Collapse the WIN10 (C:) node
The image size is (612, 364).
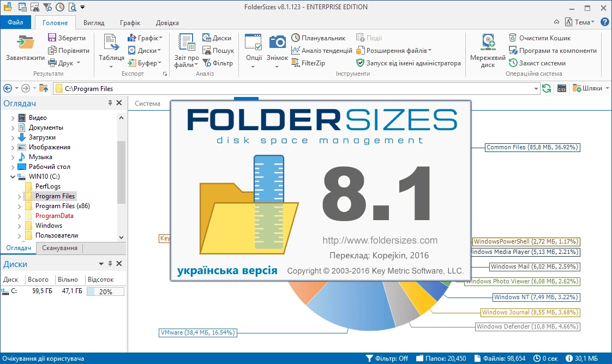(13, 177)
